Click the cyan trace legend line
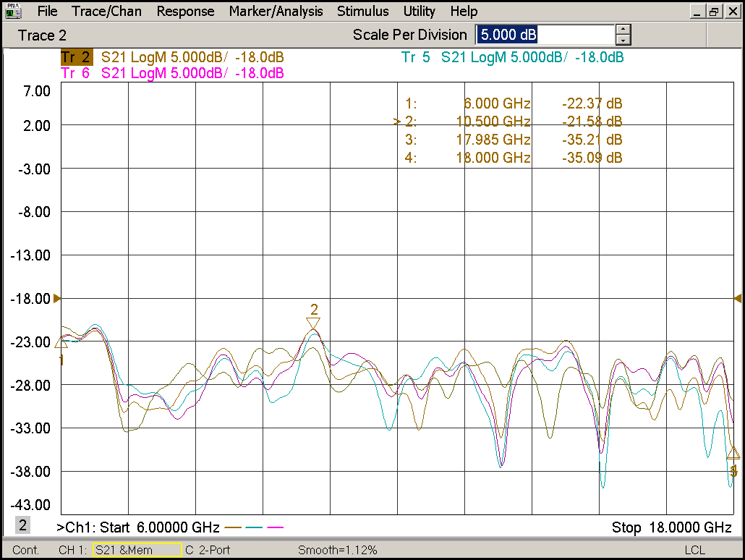The width and height of the screenshot is (745, 560). (254, 527)
